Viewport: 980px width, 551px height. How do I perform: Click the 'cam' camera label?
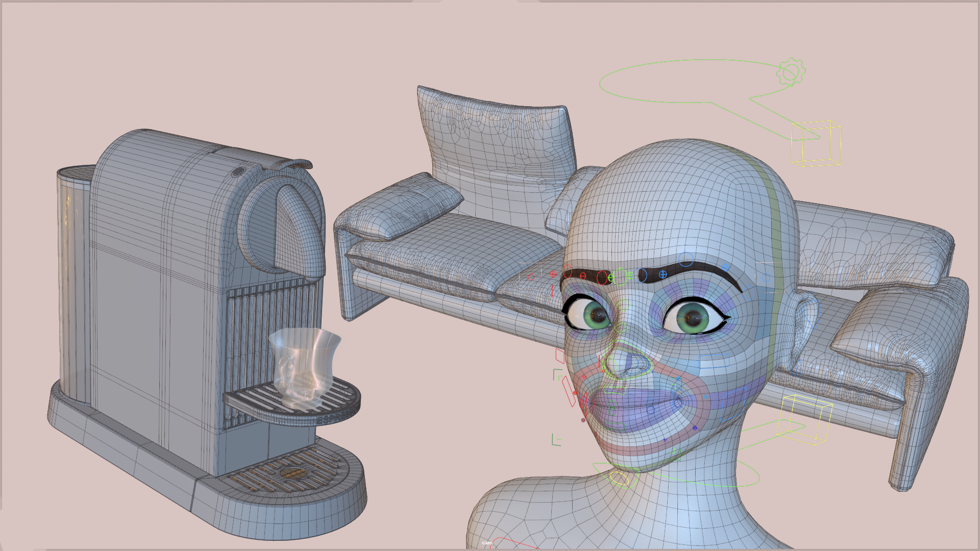[487, 543]
